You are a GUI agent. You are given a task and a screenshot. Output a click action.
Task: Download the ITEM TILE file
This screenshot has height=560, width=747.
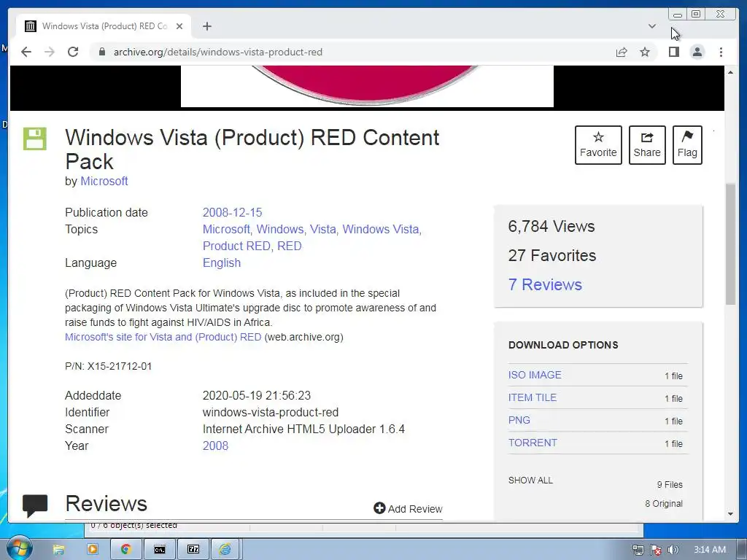532,397
